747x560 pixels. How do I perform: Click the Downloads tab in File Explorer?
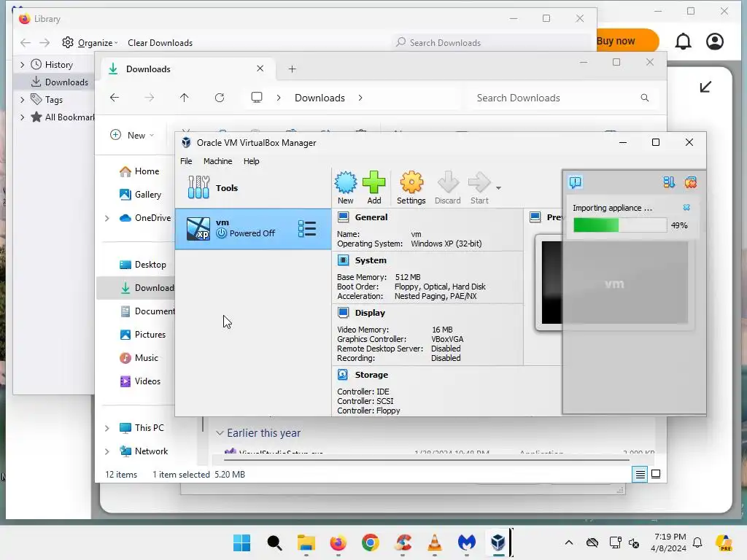[186, 69]
